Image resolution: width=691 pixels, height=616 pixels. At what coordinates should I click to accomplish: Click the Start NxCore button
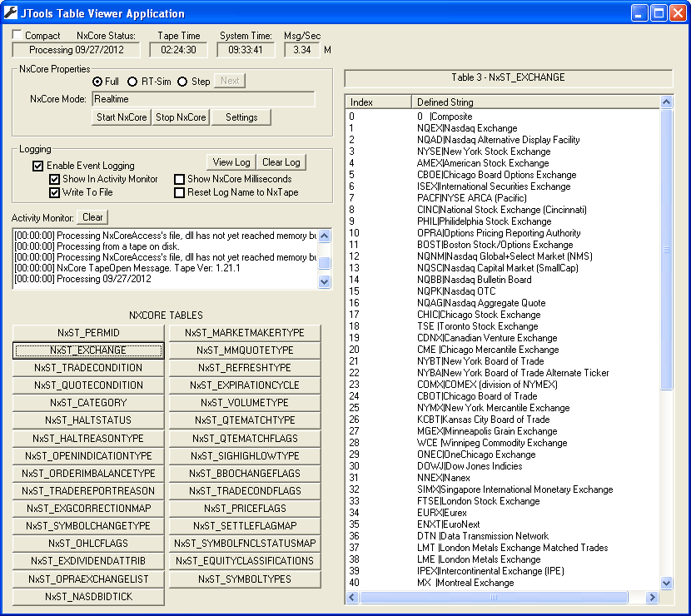tap(122, 117)
